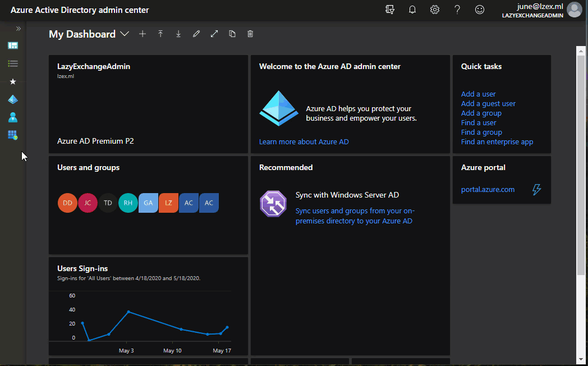Click the Users and groups tile heading
588x366 pixels.
[89, 168]
